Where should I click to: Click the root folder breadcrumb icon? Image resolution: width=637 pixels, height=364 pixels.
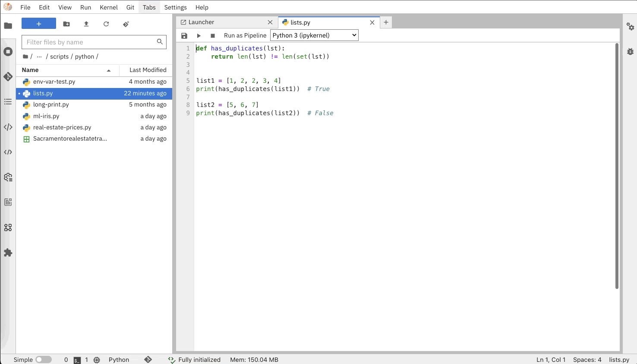tap(25, 56)
